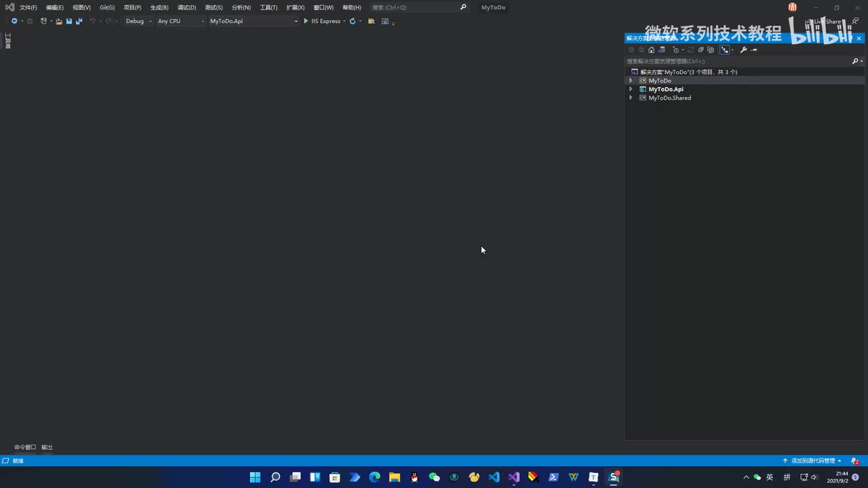The width and height of the screenshot is (868, 488).
Task: Open Properties wrench icon in Solution Explorer
Action: pyautogui.click(x=743, y=49)
